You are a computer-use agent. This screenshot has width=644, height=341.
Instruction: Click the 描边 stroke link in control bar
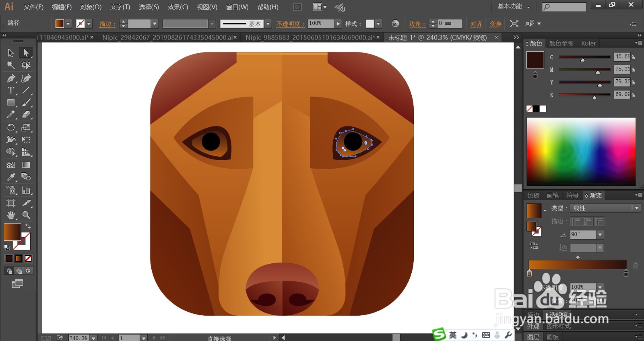[107, 24]
